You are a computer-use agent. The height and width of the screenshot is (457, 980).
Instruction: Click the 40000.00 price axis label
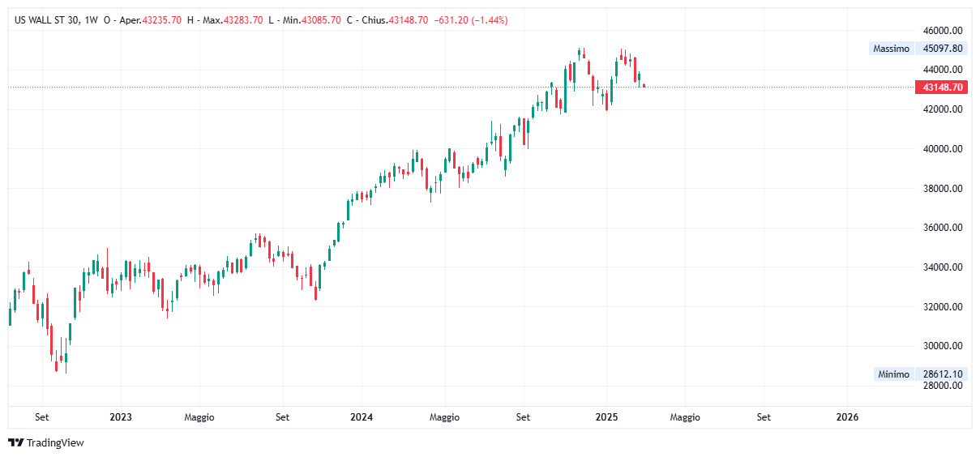942,148
